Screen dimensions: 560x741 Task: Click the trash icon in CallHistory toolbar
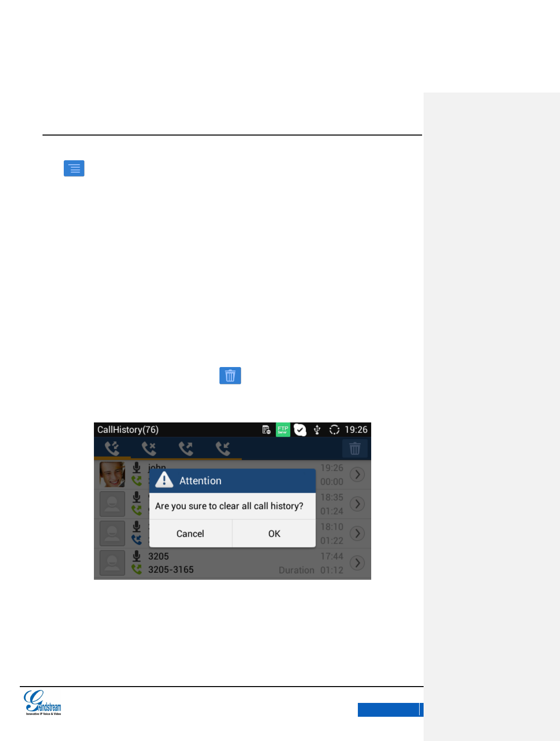pyautogui.click(x=355, y=449)
